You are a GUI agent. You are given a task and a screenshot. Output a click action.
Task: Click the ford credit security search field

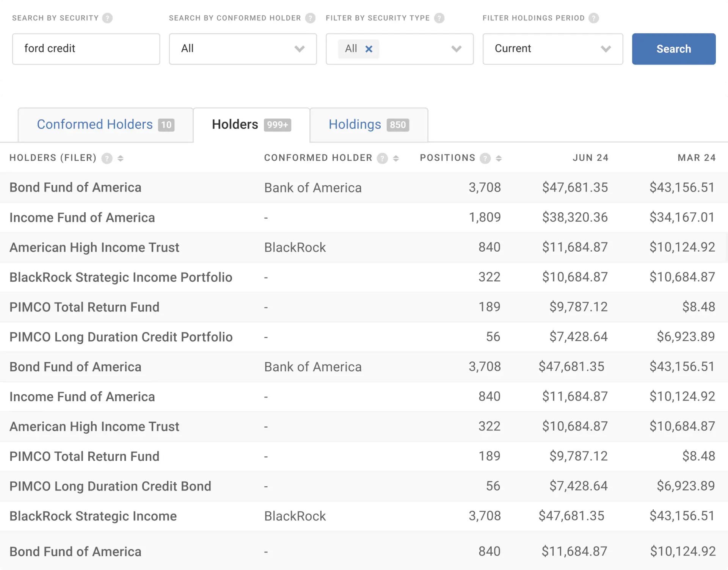click(86, 49)
